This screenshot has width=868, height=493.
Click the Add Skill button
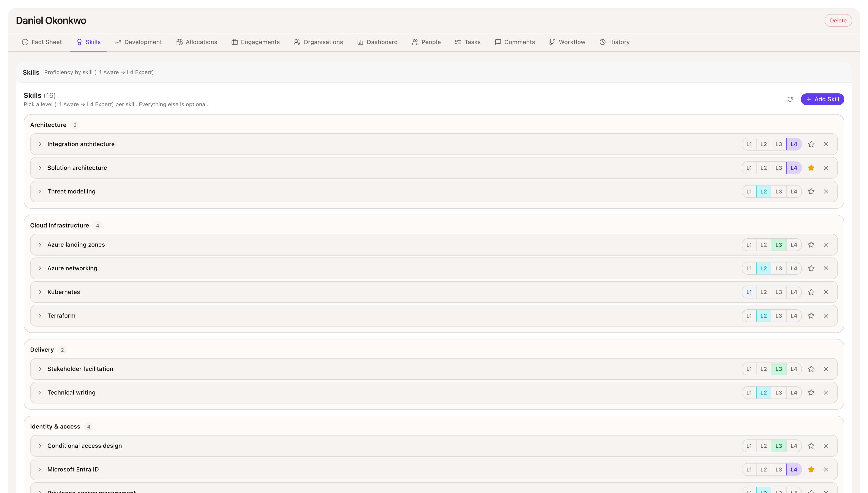pyautogui.click(x=822, y=99)
